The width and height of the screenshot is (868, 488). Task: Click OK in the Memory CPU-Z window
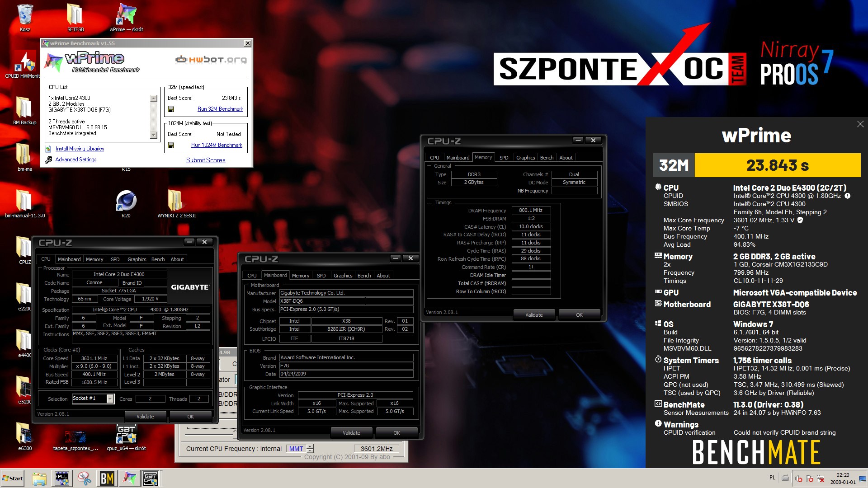pyautogui.click(x=579, y=315)
